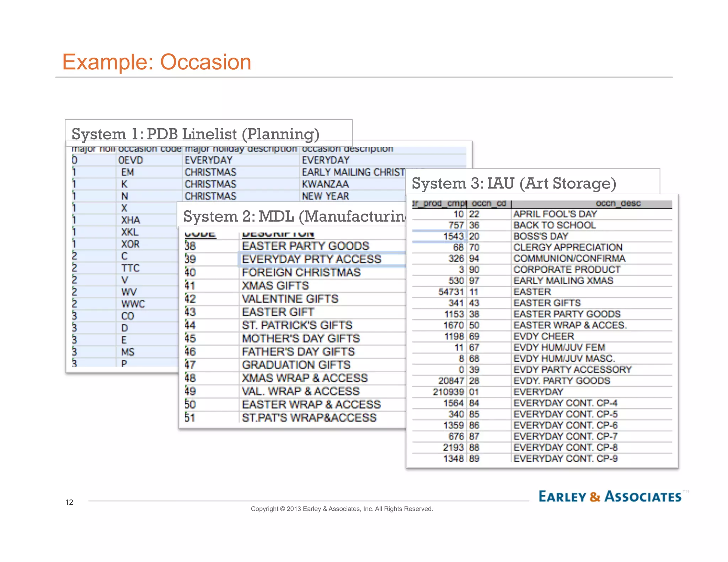
Task: Click the 'EVDY CHEER' row
Action: coord(542,336)
